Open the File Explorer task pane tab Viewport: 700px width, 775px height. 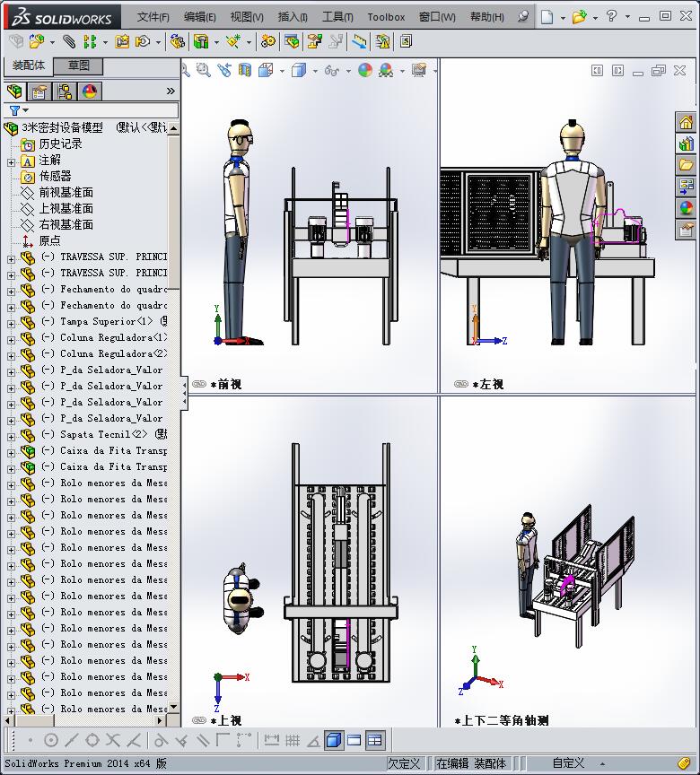(686, 165)
